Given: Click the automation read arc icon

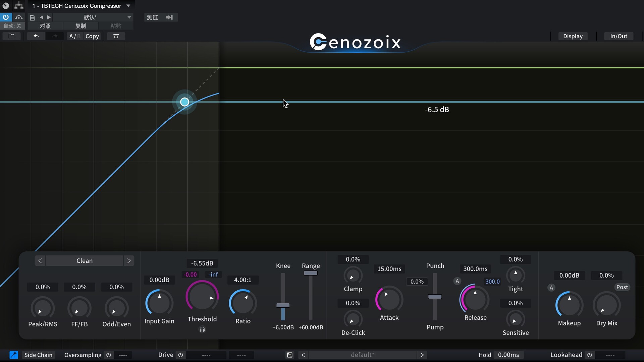Looking at the screenshot, I should click(19, 17).
